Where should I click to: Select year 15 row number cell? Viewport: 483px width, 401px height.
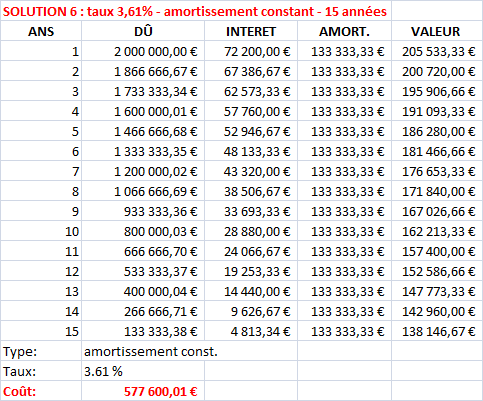pos(41,331)
